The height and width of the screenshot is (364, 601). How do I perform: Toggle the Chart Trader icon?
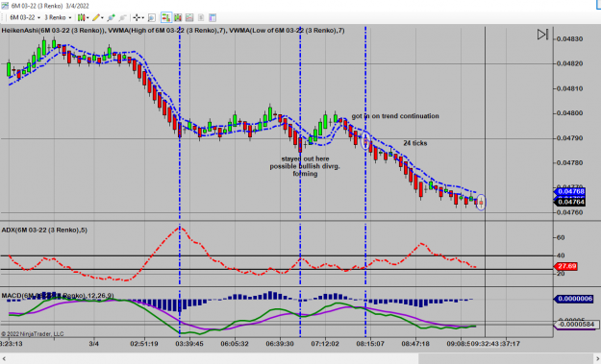[166, 17]
